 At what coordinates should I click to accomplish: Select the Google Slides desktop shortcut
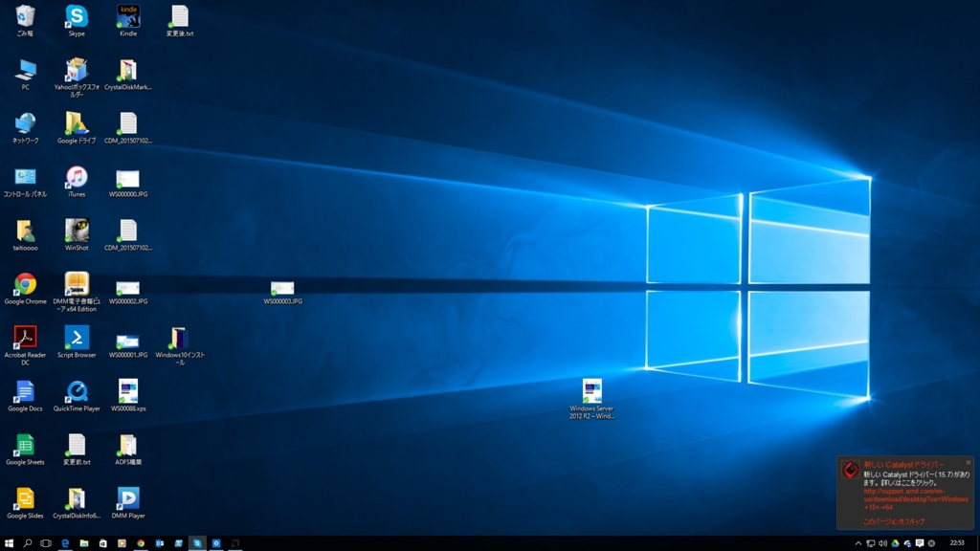click(x=25, y=503)
